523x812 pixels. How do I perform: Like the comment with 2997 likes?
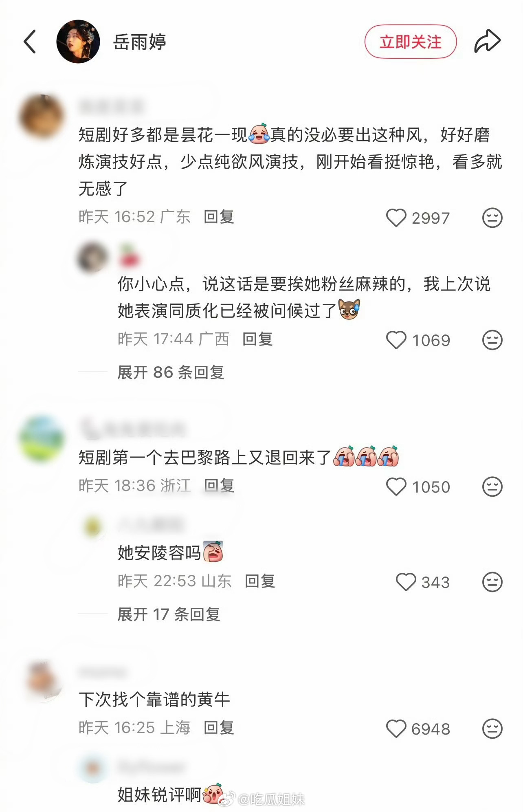tap(396, 218)
